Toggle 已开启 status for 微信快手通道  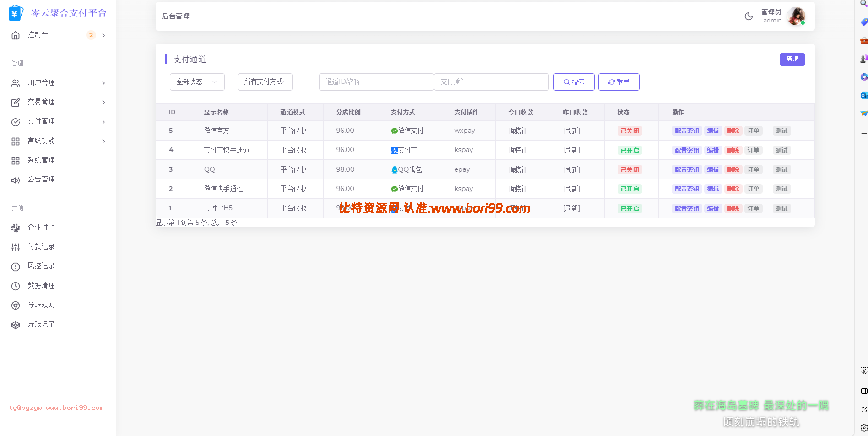point(629,189)
